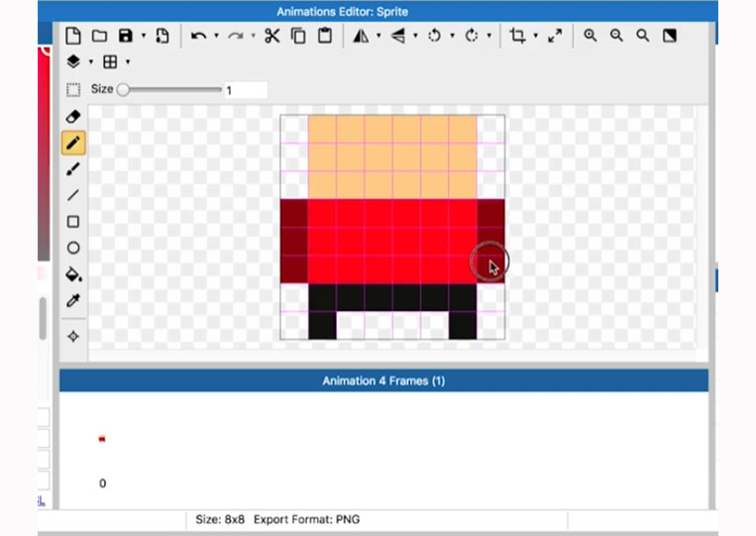Copy the selection
The height and width of the screenshot is (536, 756).
298,36
